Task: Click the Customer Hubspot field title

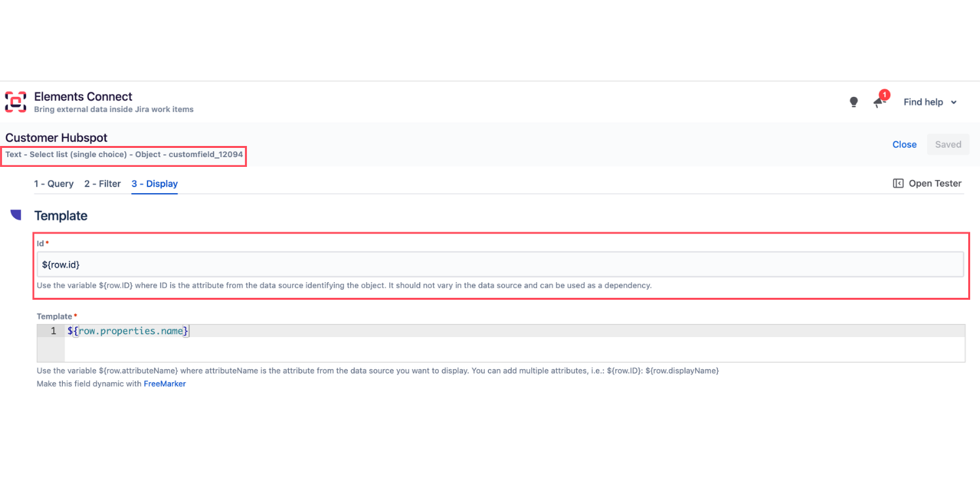Action: [x=56, y=138]
